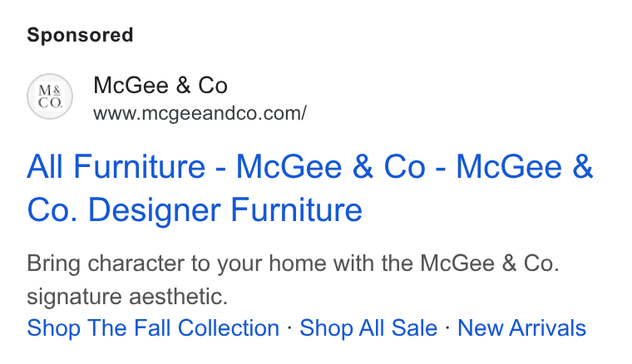
Task: Open the McGee & Co advertiser name
Action: click(x=160, y=86)
